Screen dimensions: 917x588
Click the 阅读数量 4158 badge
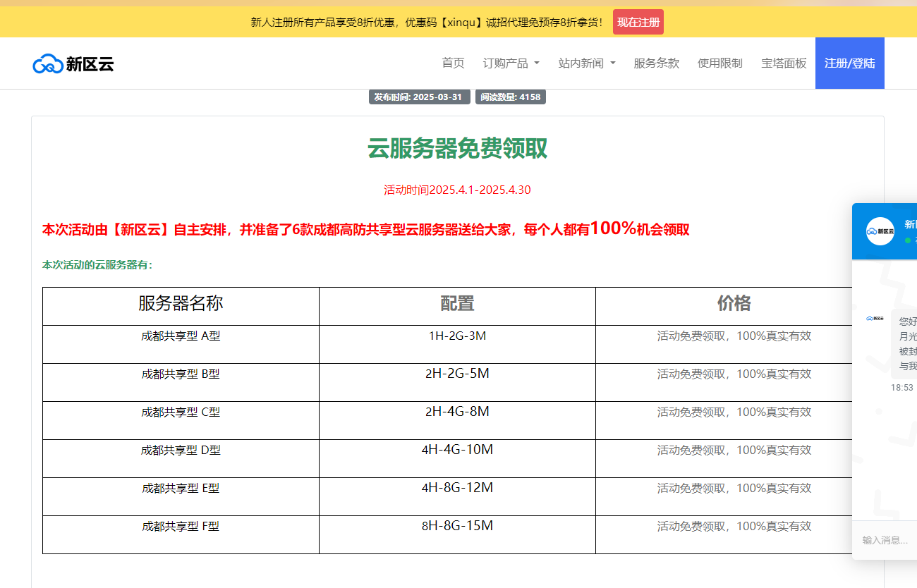point(510,97)
